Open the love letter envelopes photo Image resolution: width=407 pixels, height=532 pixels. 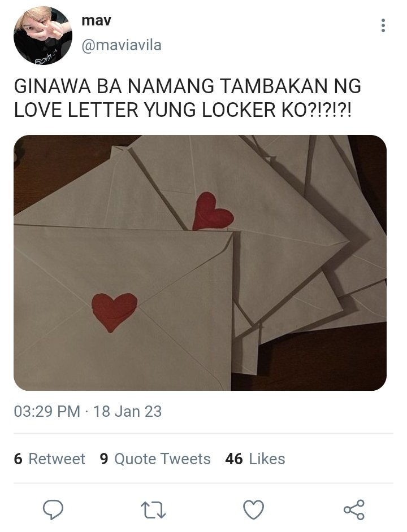tap(200, 263)
